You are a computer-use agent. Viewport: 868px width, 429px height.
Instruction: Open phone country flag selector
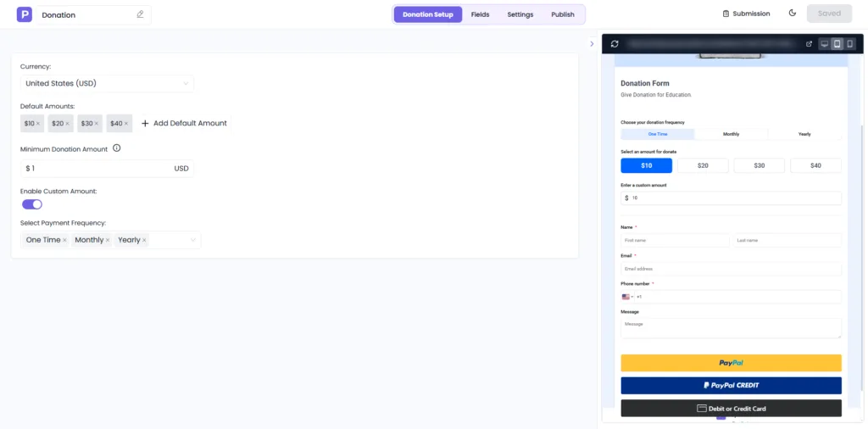[627, 297]
